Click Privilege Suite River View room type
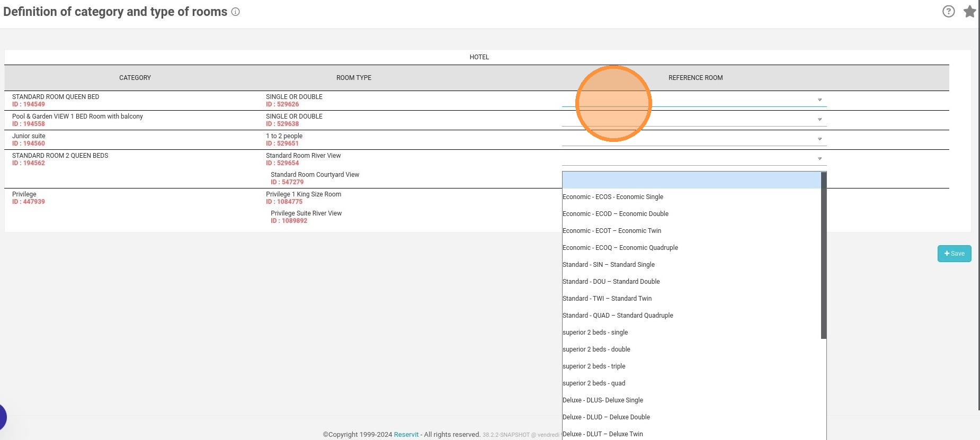 click(306, 213)
